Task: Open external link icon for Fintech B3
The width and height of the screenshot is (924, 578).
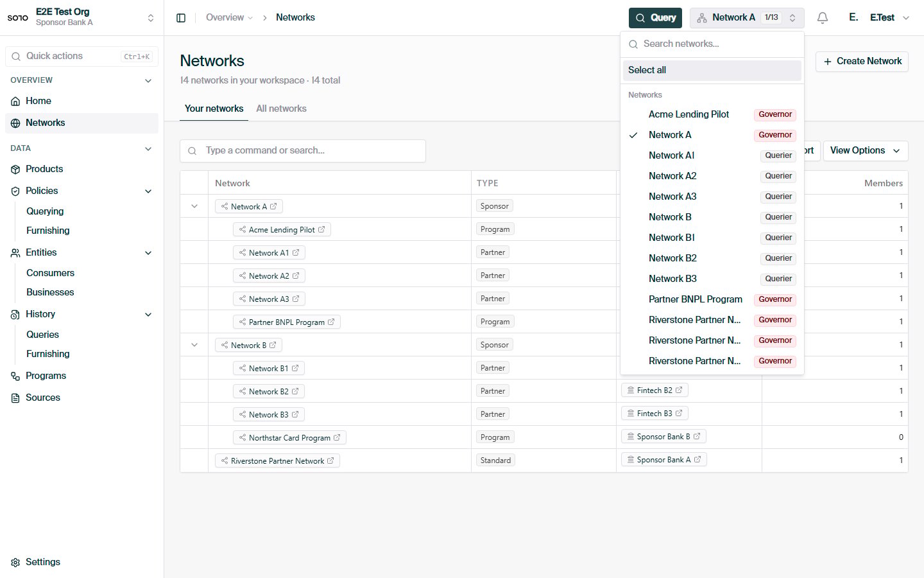Action: pyautogui.click(x=679, y=414)
